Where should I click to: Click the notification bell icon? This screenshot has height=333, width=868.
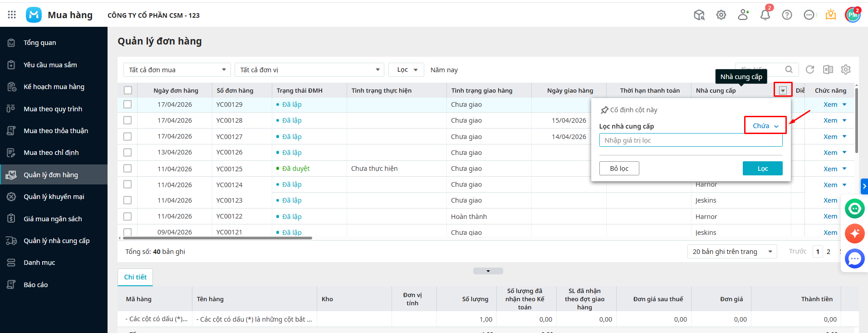765,15
